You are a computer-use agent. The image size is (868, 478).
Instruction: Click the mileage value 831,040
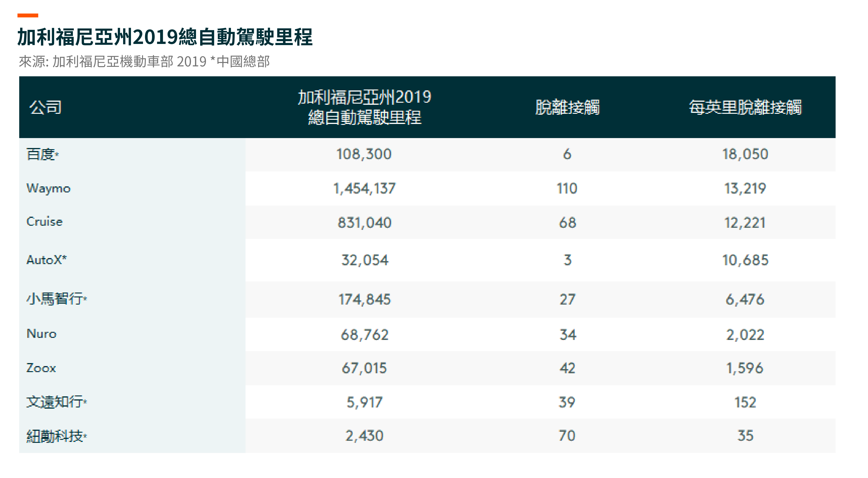[x=364, y=223]
